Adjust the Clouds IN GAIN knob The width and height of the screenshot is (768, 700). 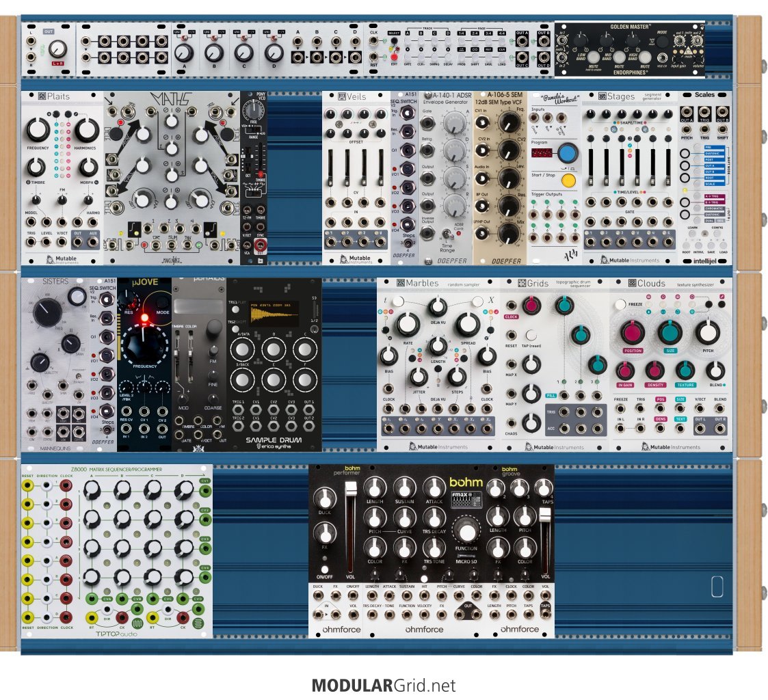click(625, 371)
